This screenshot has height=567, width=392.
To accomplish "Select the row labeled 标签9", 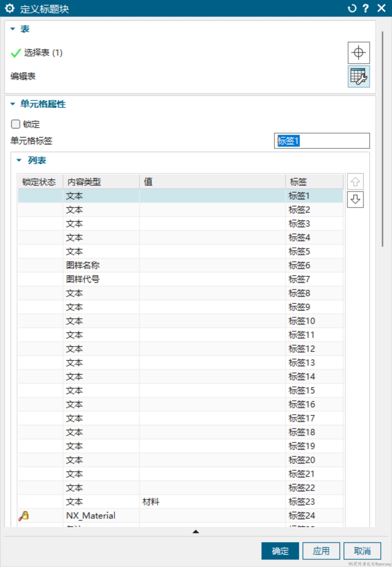I will pos(181,307).
